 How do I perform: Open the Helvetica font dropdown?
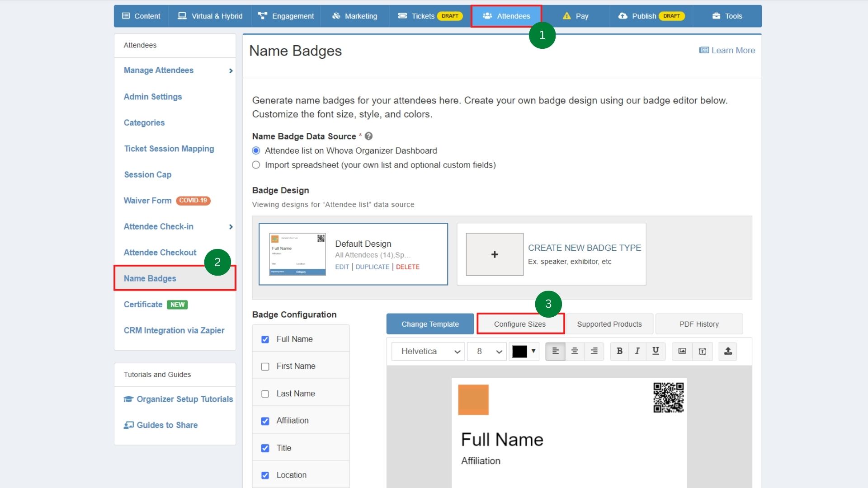428,351
